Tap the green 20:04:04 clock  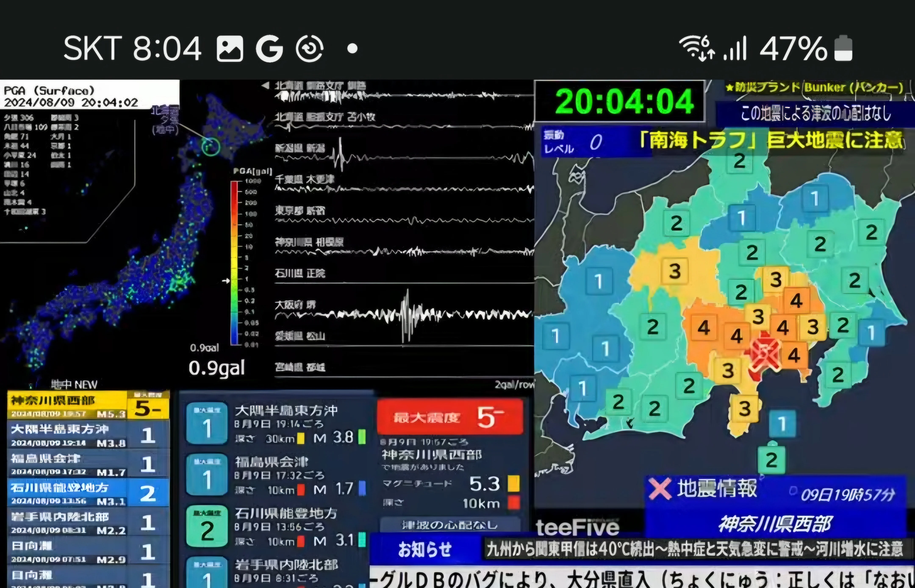tap(624, 101)
